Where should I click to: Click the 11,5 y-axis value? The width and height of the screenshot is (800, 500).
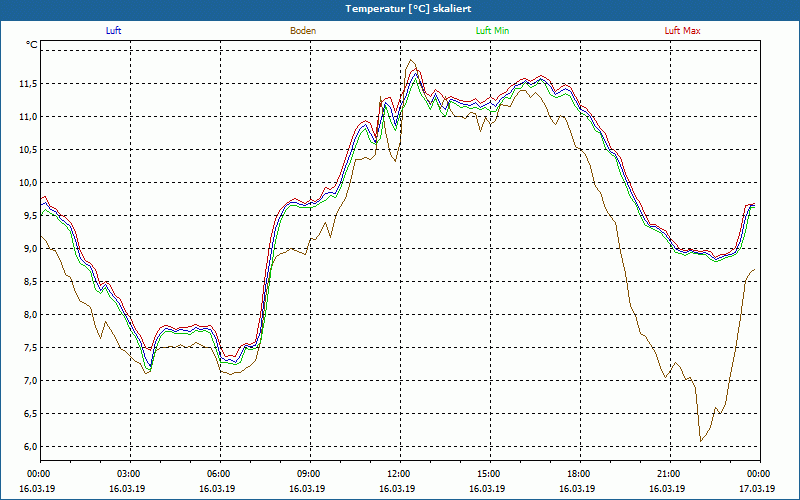click(x=28, y=84)
